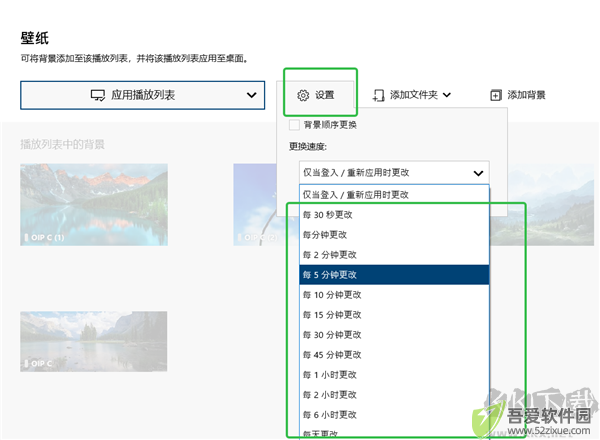Screen dimensions: 600x440
Task: Click the chevron of the 更换速度 combo box
Action: pyautogui.click(x=478, y=173)
